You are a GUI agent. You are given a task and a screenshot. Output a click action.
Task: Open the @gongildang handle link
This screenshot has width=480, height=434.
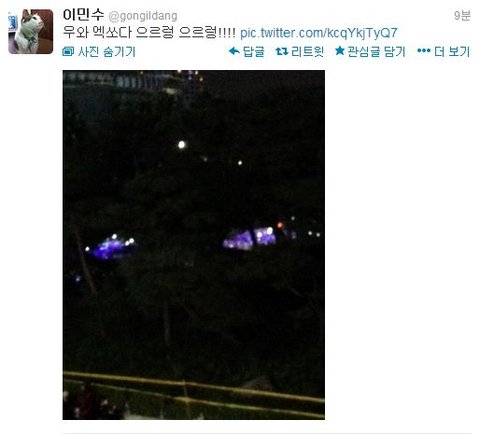143,16
